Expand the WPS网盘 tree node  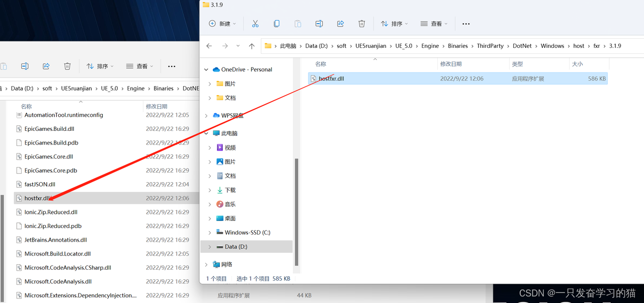pyautogui.click(x=206, y=115)
